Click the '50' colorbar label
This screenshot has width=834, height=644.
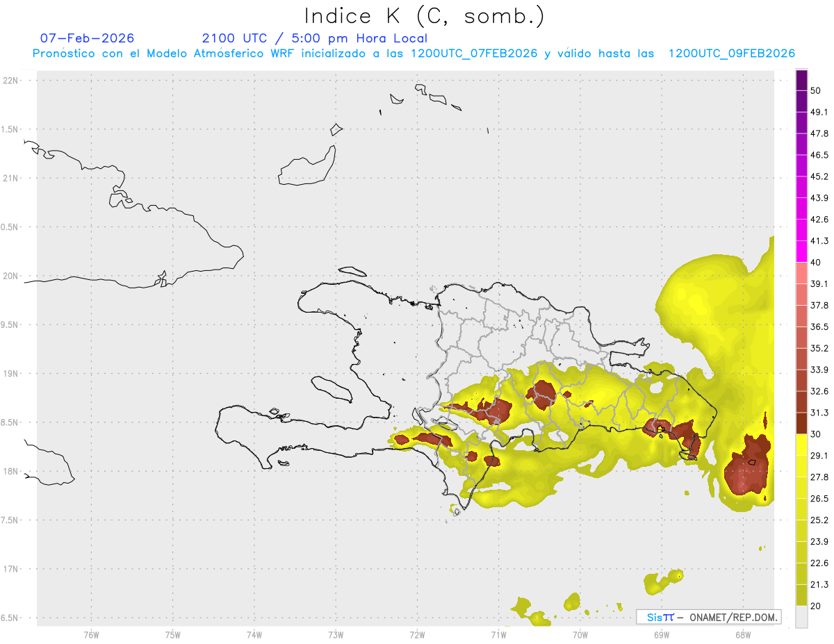click(x=815, y=90)
